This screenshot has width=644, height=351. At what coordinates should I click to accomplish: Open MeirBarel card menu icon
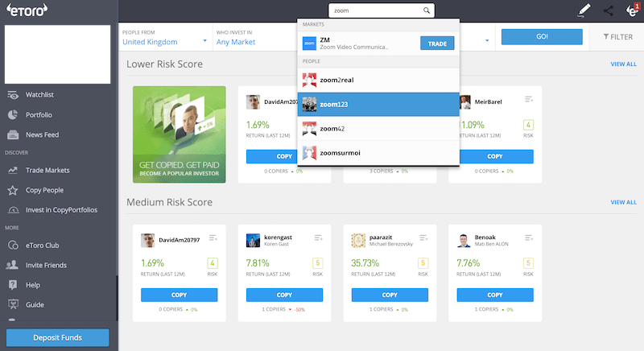[x=529, y=99]
